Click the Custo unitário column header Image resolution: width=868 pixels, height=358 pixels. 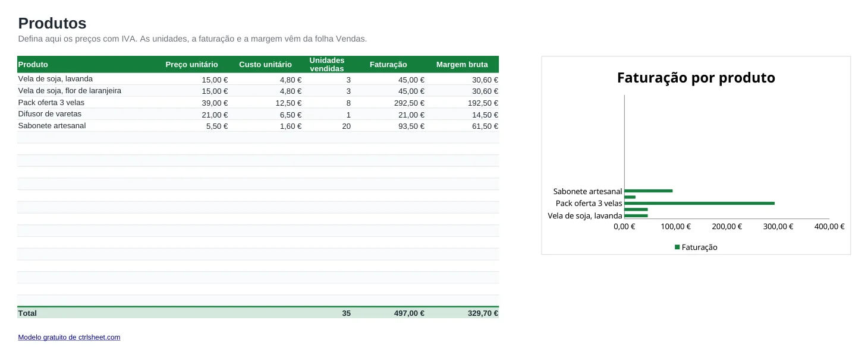265,64
